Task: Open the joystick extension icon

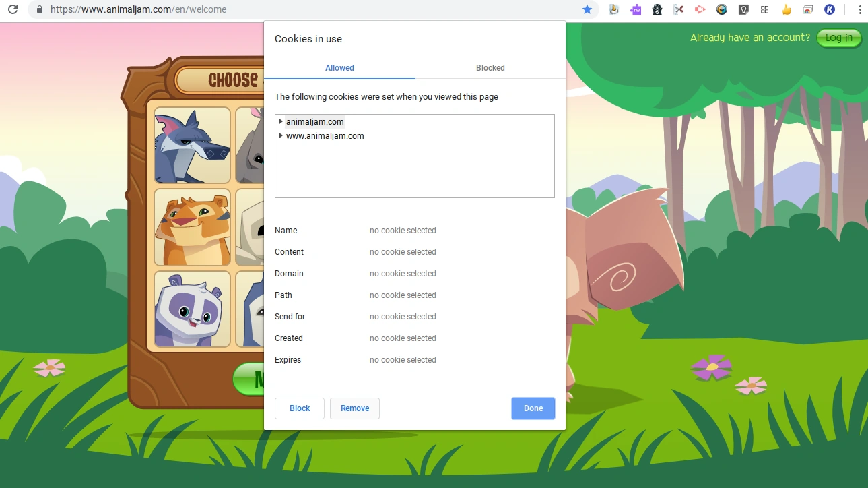Action: click(613, 10)
